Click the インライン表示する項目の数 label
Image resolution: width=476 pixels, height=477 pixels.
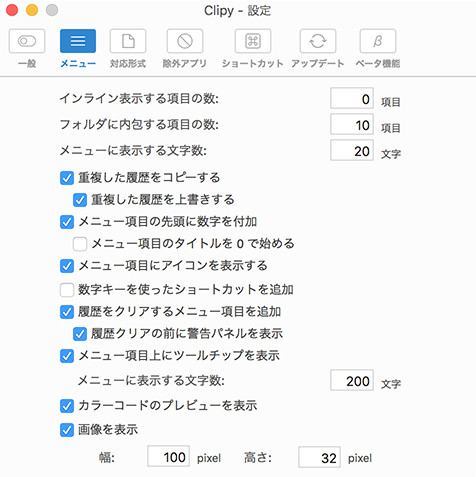click(x=139, y=99)
